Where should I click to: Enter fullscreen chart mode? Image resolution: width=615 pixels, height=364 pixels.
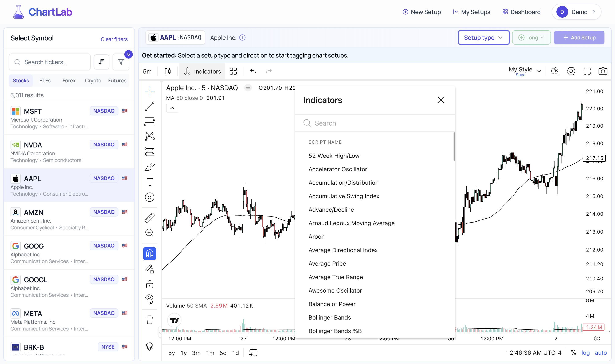pyautogui.click(x=587, y=71)
